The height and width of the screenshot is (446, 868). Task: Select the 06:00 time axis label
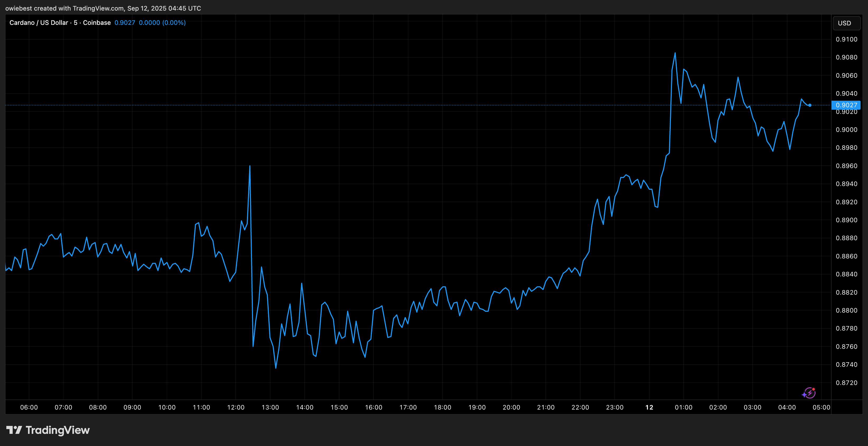(x=29, y=407)
